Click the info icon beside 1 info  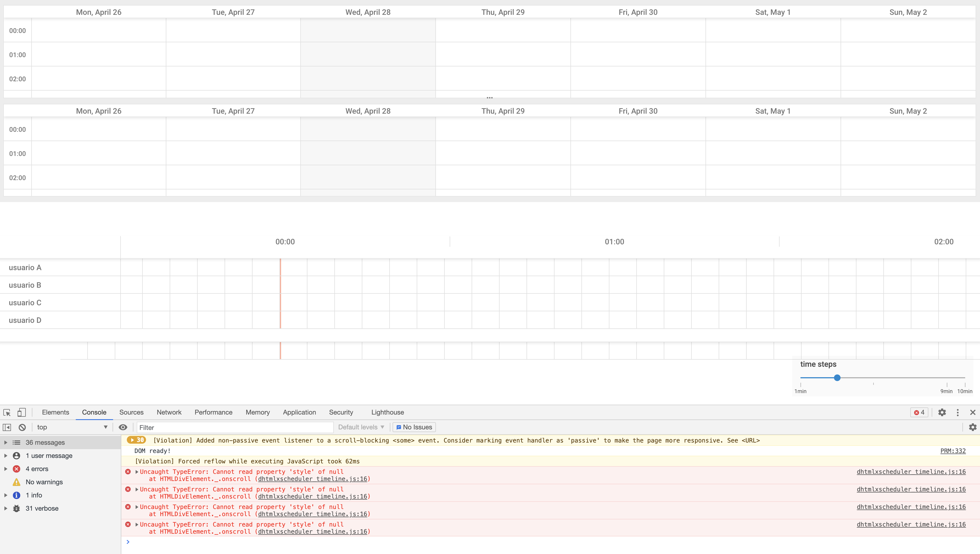[x=16, y=495]
